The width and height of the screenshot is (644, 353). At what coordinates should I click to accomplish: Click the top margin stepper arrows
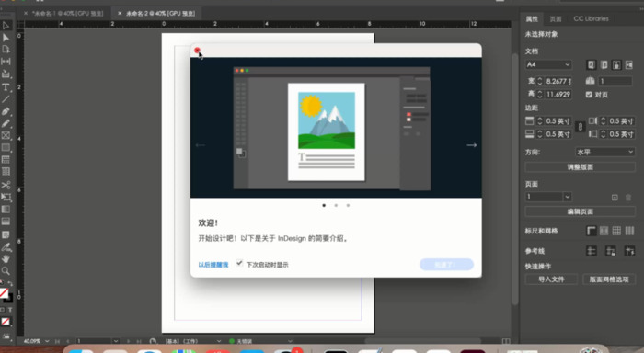[540, 121]
